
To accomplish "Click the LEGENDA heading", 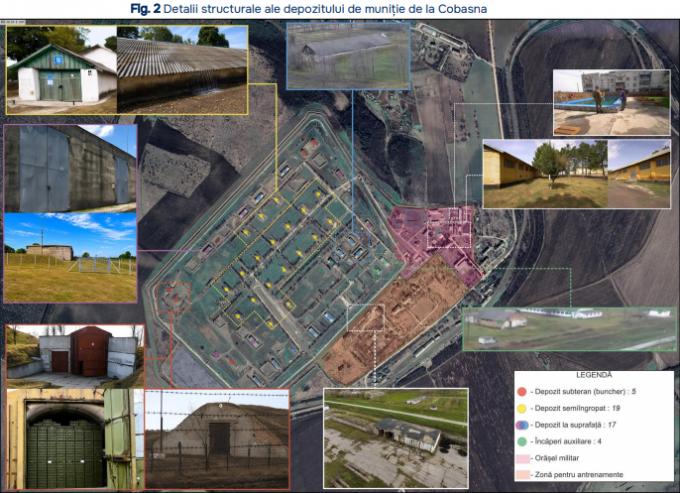I will pyautogui.click(x=594, y=375).
